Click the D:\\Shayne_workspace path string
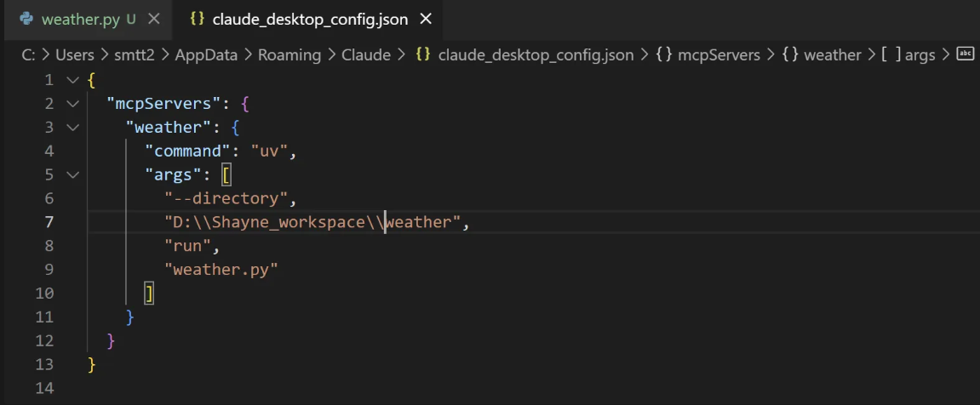Viewport: 980px width, 405px height. (x=312, y=222)
